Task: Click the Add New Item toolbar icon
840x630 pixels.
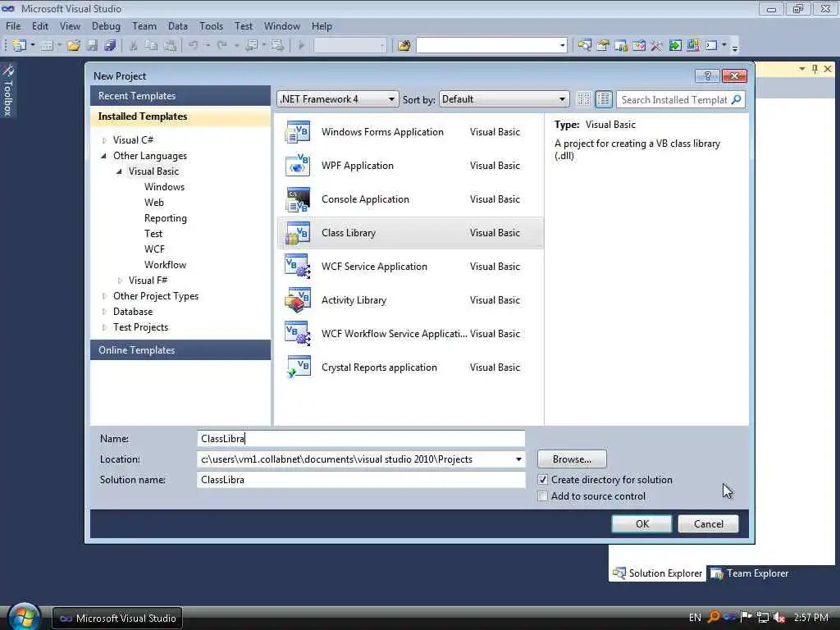Action: point(47,46)
